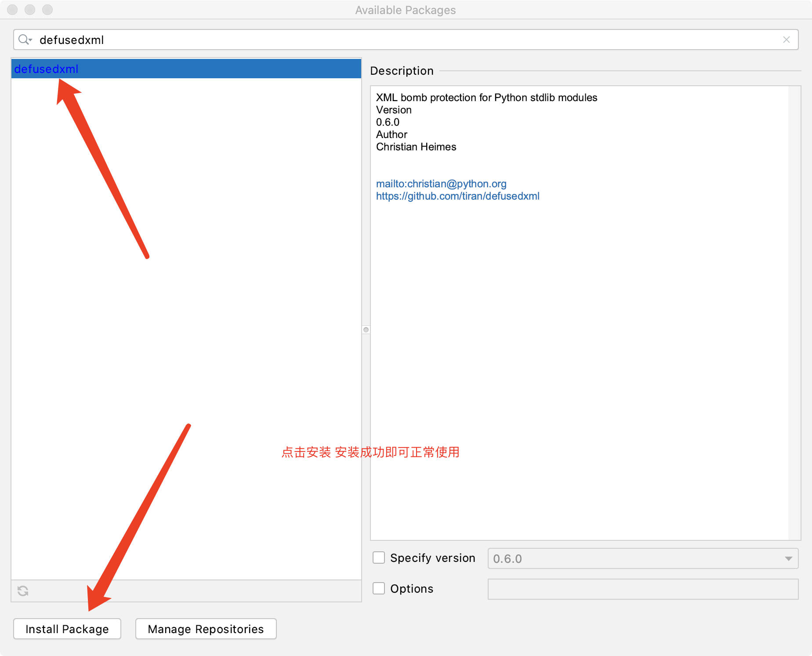
Task: Click the mailto:christian@python.org link
Action: 441,184
